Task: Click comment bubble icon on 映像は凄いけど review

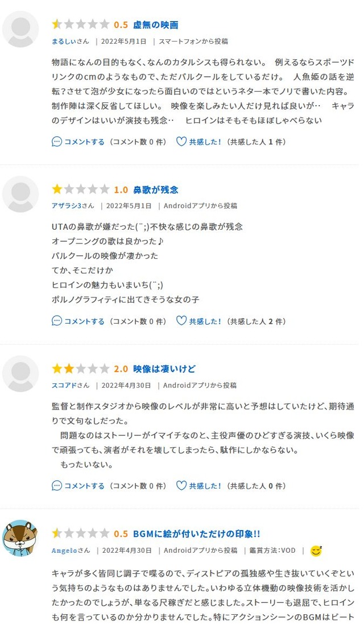Action: click(x=57, y=486)
